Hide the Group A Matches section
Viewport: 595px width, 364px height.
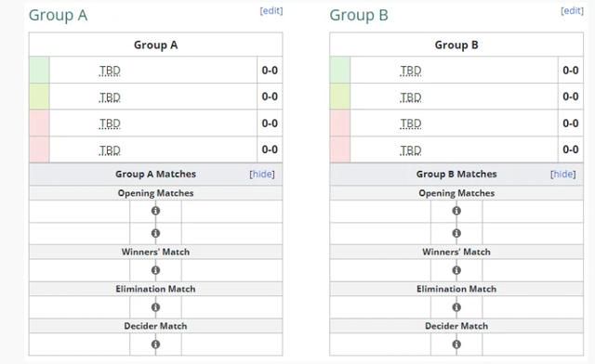(x=262, y=174)
